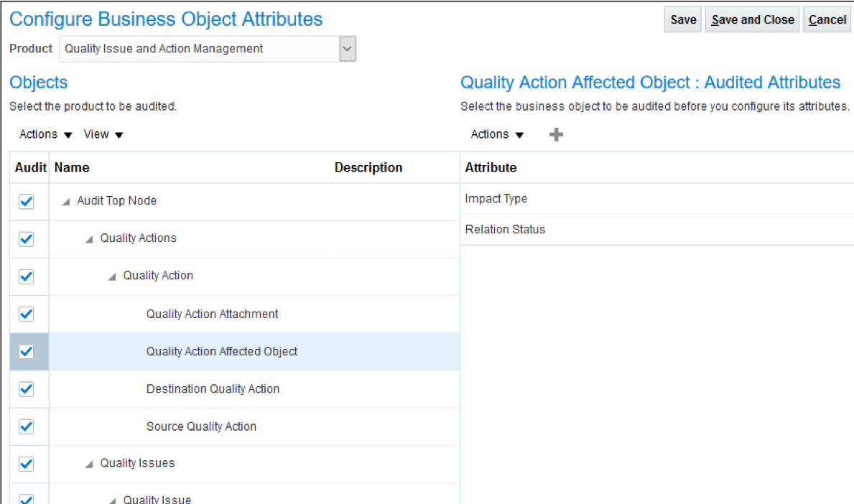
Task: Select the Relation Status attribute
Action: point(505,230)
